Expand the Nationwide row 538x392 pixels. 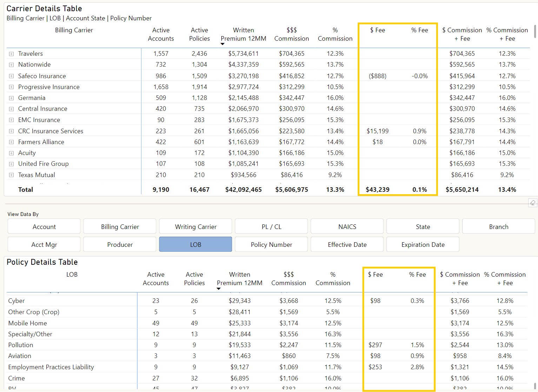click(12, 65)
